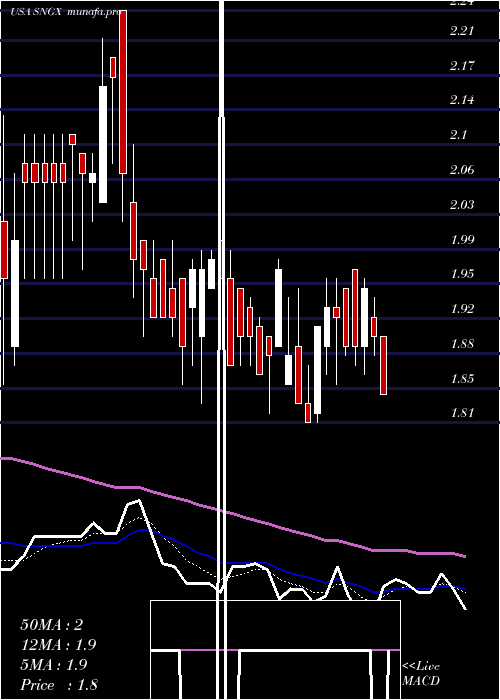Click the 'Price : 1.8' readout
Image resolution: width=500 pixels, height=700 pixels.
(x=59, y=685)
